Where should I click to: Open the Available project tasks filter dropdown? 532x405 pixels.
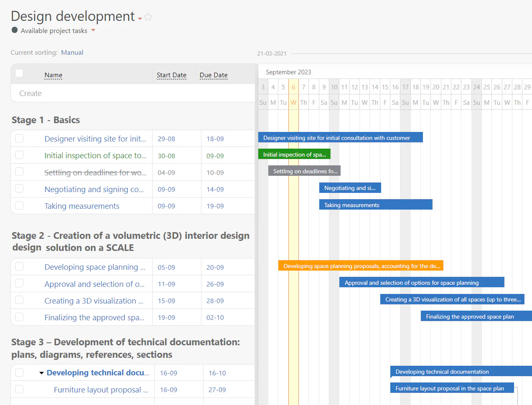(93, 30)
